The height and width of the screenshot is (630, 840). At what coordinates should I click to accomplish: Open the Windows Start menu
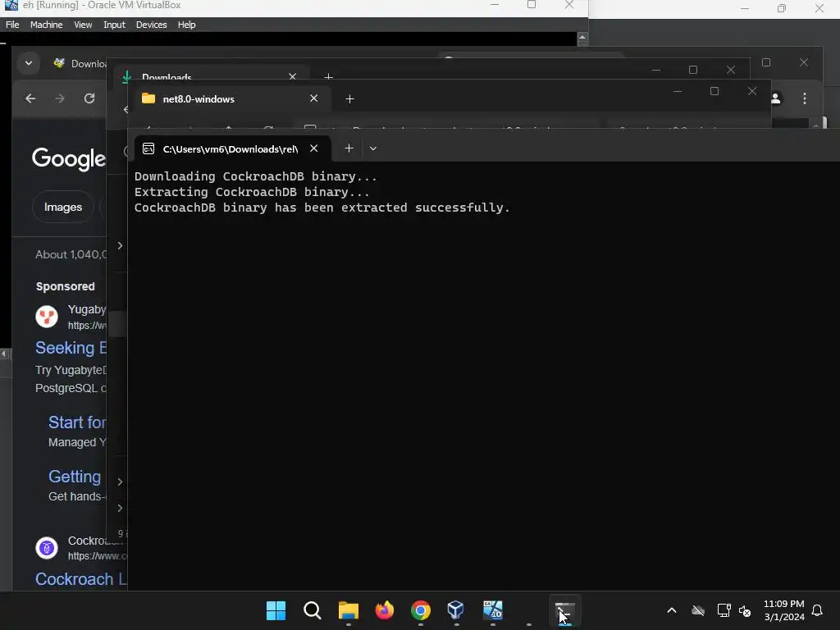click(x=276, y=610)
